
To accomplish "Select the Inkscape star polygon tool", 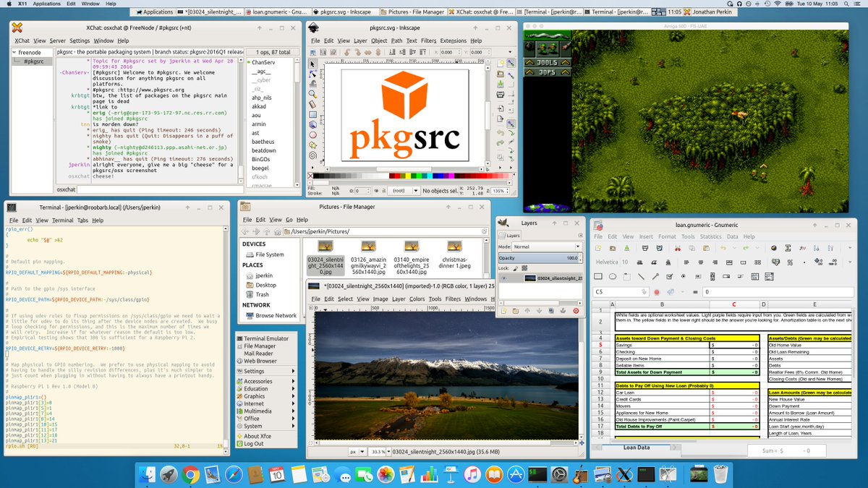I will click(312, 144).
